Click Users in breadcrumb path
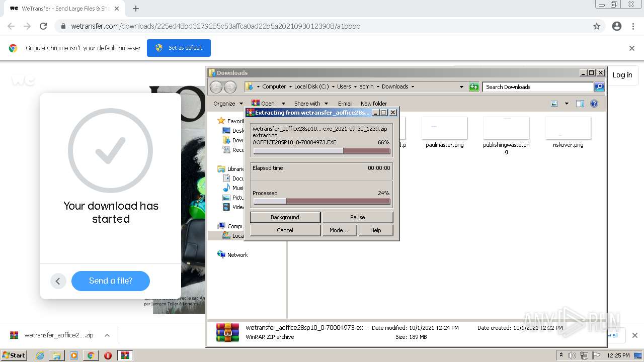644x362 pixels. click(344, 86)
